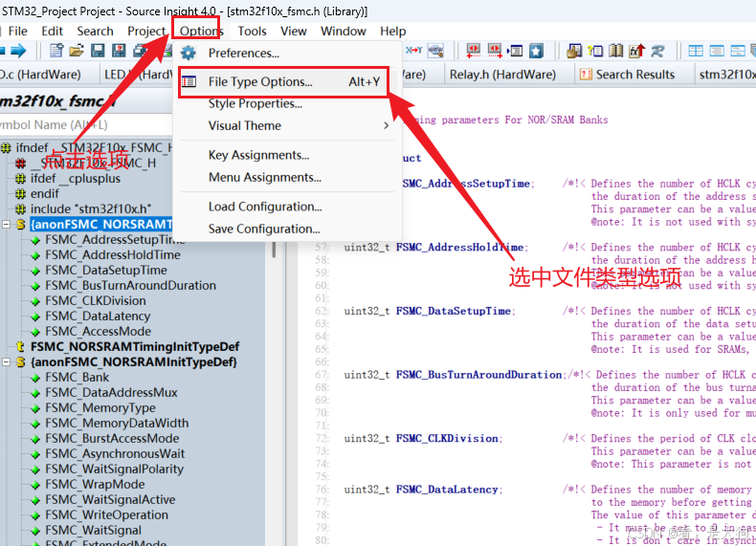Select File Type Options... entry
Screen dimensions: 756x546
[x=288, y=82]
